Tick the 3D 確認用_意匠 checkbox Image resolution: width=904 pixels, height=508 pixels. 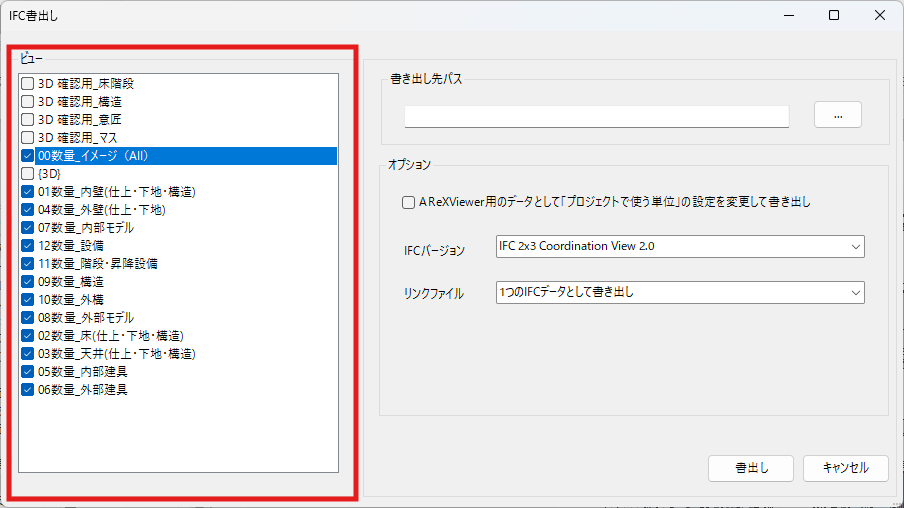(x=28, y=120)
